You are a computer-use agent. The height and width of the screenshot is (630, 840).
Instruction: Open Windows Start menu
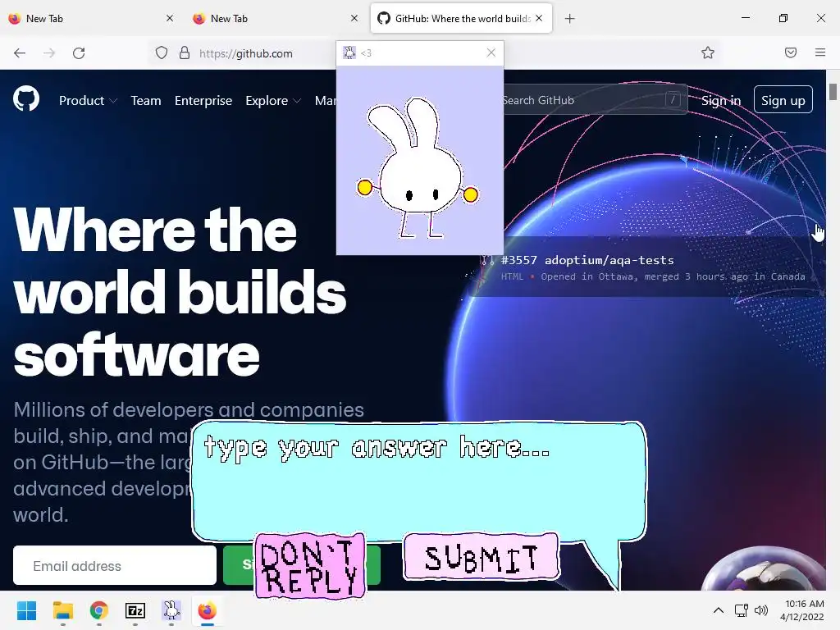tap(26, 610)
